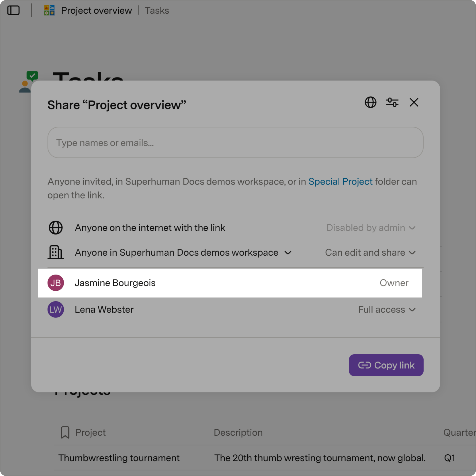Viewport: 476px width, 476px height.
Task: Click Anyone on the internet with the link
Action: tap(150, 228)
